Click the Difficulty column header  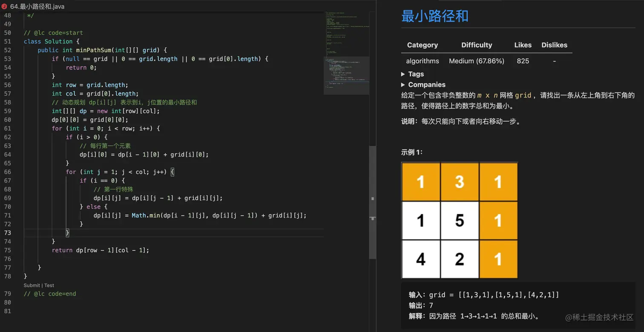[x=477, y=45]
